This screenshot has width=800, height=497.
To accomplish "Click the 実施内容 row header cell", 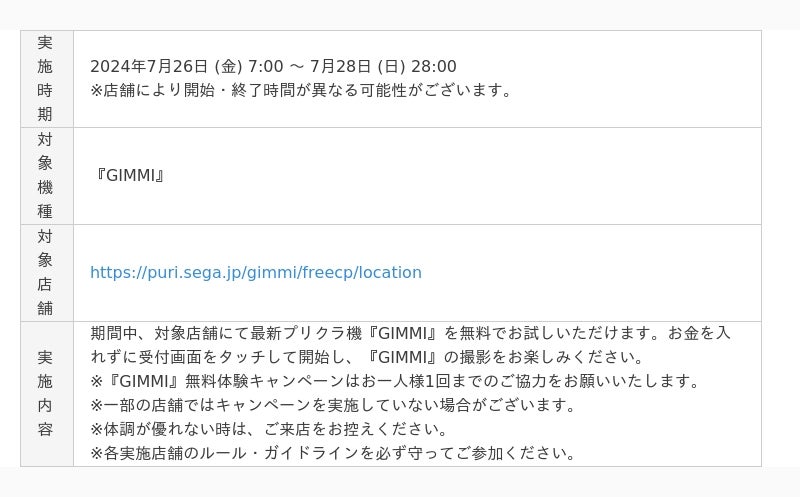I will point(47,393).
